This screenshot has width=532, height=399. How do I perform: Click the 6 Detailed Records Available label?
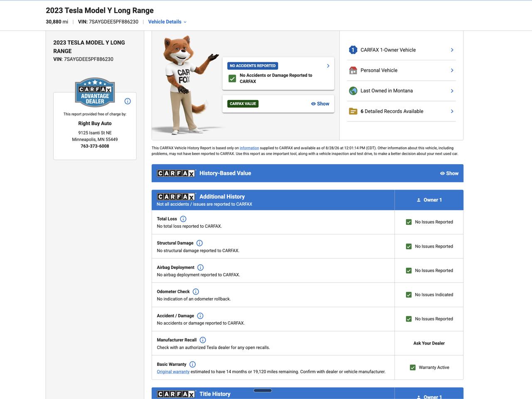pyautogui.click(x=392, y=111)
